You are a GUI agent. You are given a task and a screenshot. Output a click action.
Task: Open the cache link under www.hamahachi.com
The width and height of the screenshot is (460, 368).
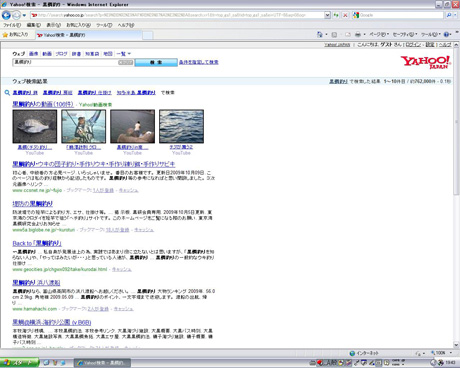click(123, 309)
